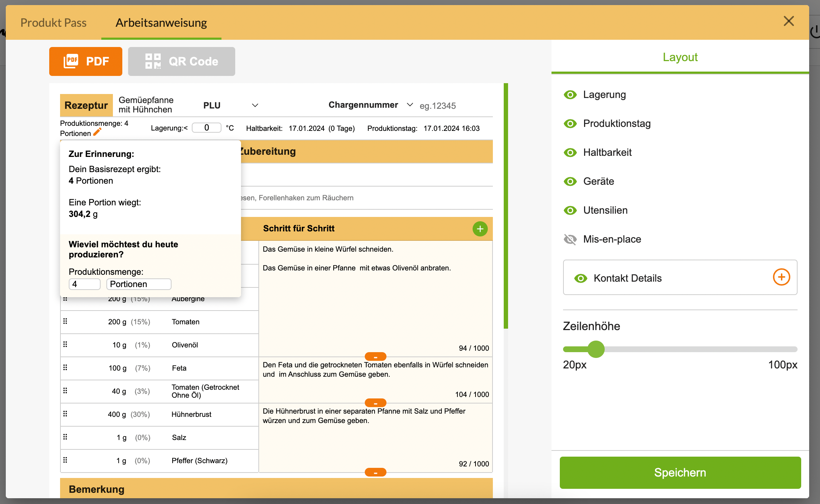
Task: Click the Lagerung temperature input field
Action: (x=207, y=128)
